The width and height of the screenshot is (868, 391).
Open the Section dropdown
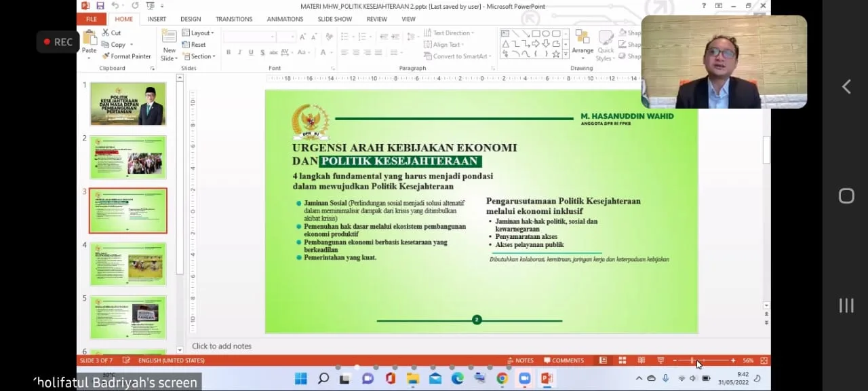tap(199, 56)
